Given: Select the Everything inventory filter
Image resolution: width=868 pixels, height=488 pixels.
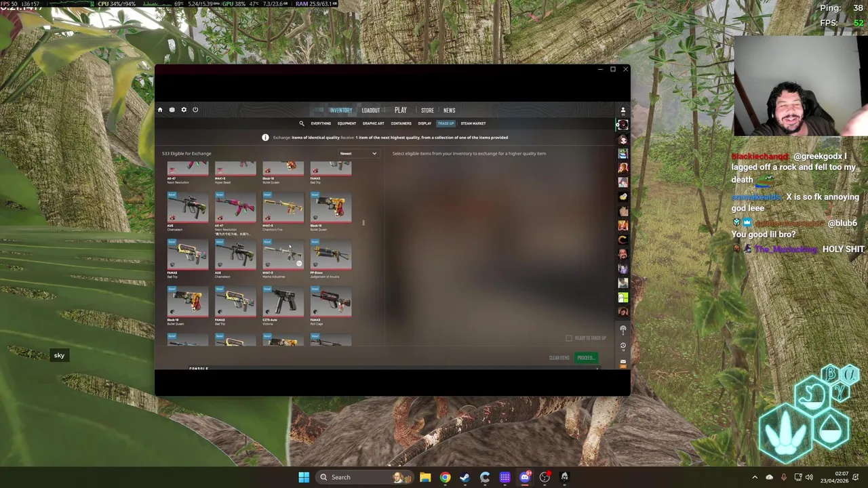Looking at the screenshot, I should tap(321, 123).
